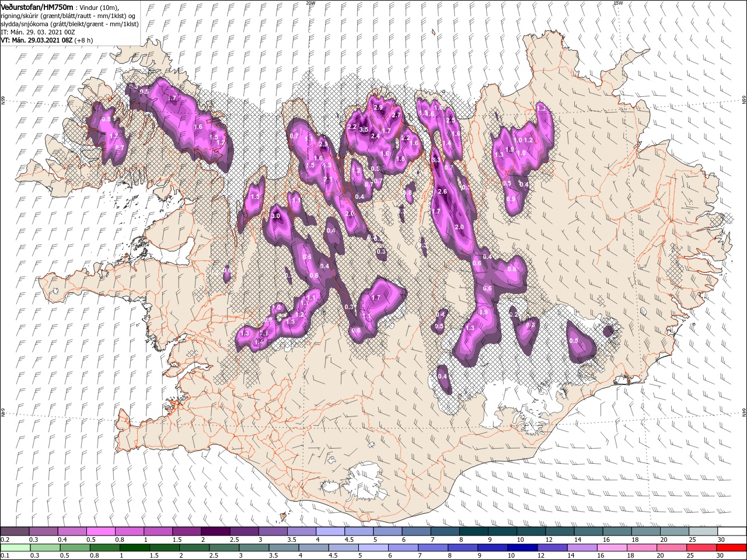This screenshot has height=560, width=747.
Task: Select the darkest purple 2–2.5 swatch, upper legend
Action: coord(215,531)
